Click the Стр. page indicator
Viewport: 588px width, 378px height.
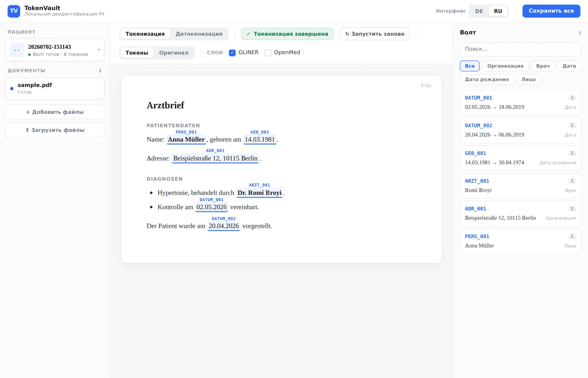click(426, 85)
